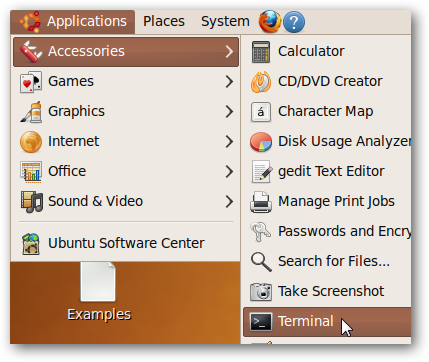Click the Graphics paintbrush icon
This screenshot has width=429, height=362.
(31, 112)
